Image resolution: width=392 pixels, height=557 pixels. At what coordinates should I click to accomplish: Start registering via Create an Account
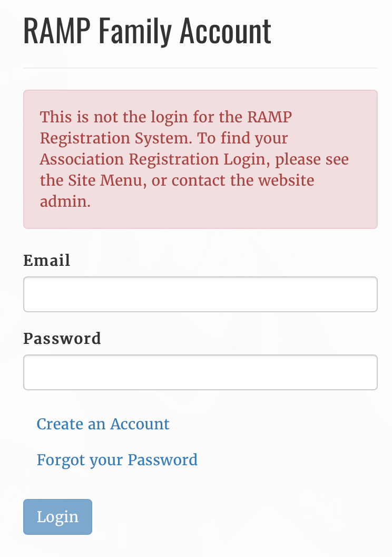pyautogui.click(x=103, y=424)
